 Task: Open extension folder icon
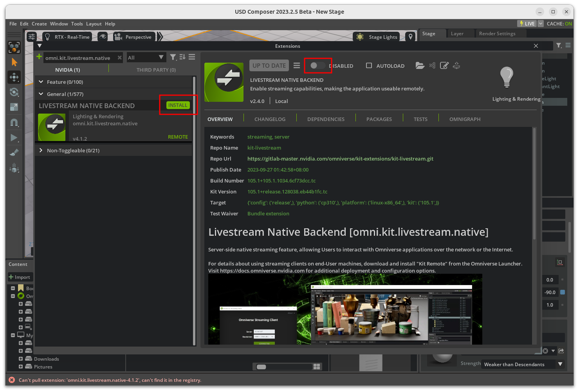point(420,65)
